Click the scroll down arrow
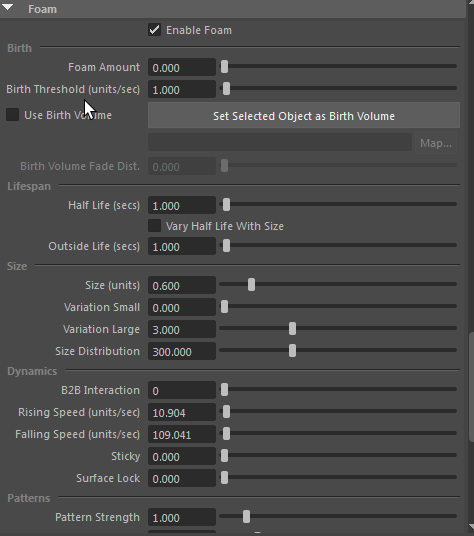Screen dimensions: 474x536 pos(471,526)
